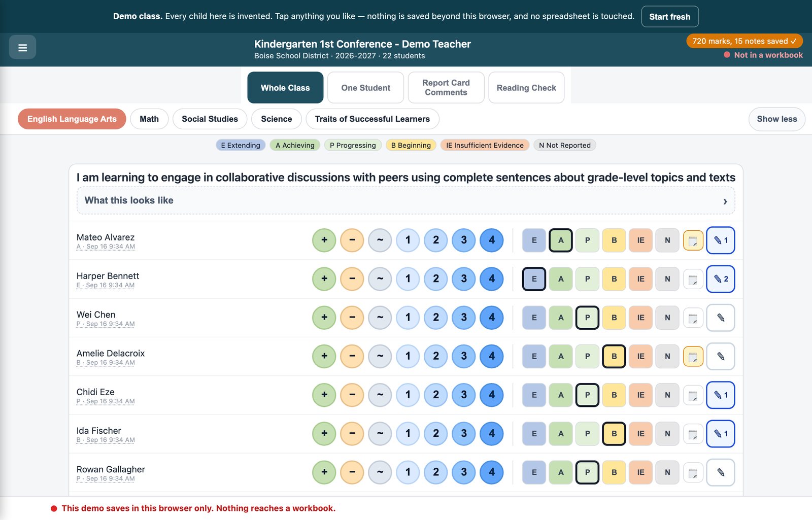Open Rowan Gallagher's pencil button

[x=721, y=472]
